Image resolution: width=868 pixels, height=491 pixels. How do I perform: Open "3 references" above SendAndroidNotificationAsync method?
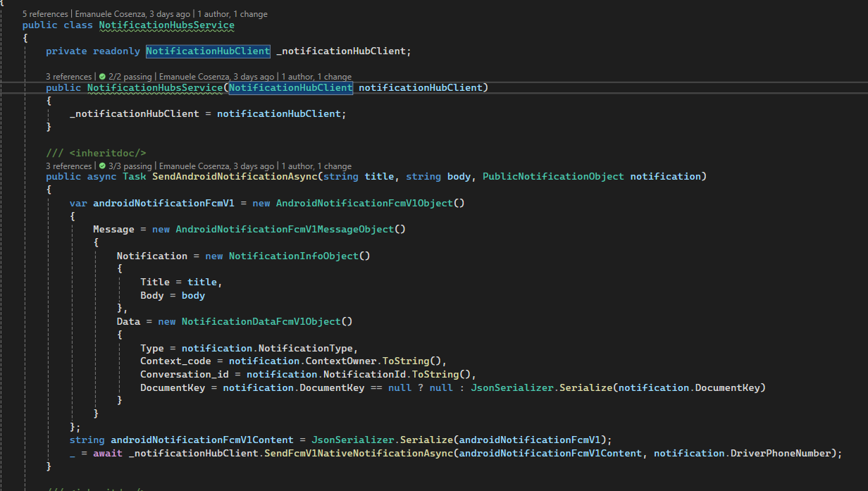point(68,166)
